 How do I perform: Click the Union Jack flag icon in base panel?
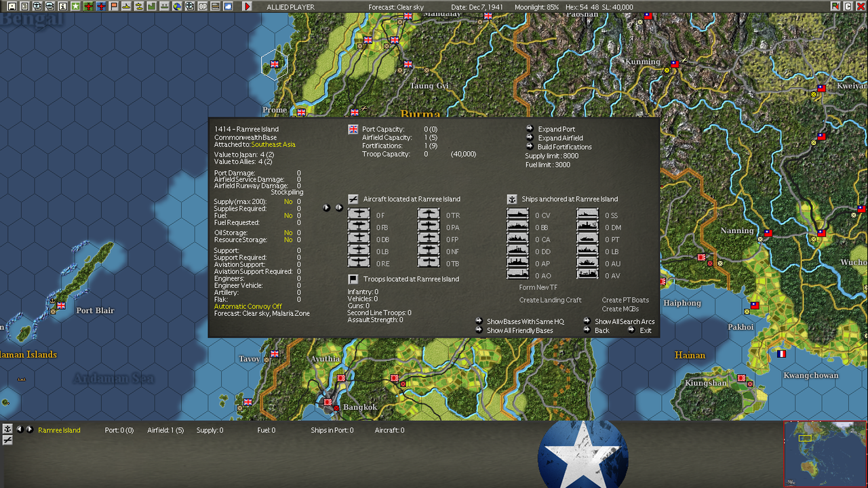353,129
